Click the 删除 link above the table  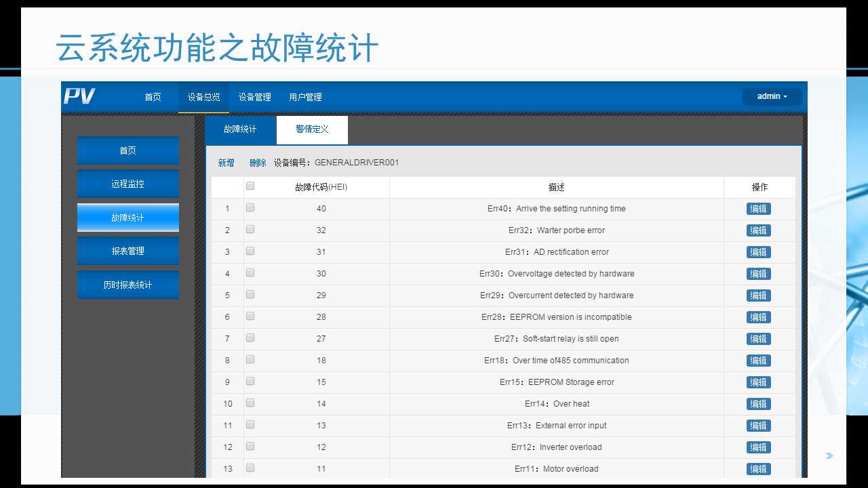click(x=258, y=163)
